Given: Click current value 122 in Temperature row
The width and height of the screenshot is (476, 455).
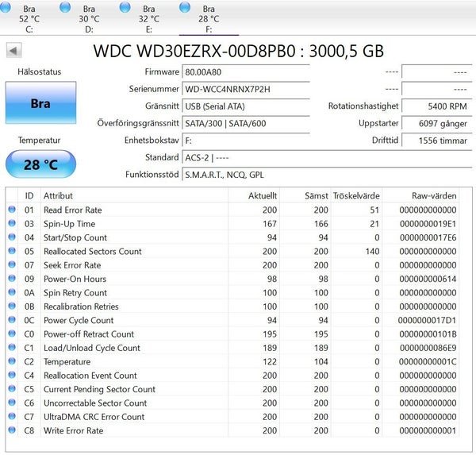Looking at the screenshot, I should pyautogui.click(x=270, y=361).
